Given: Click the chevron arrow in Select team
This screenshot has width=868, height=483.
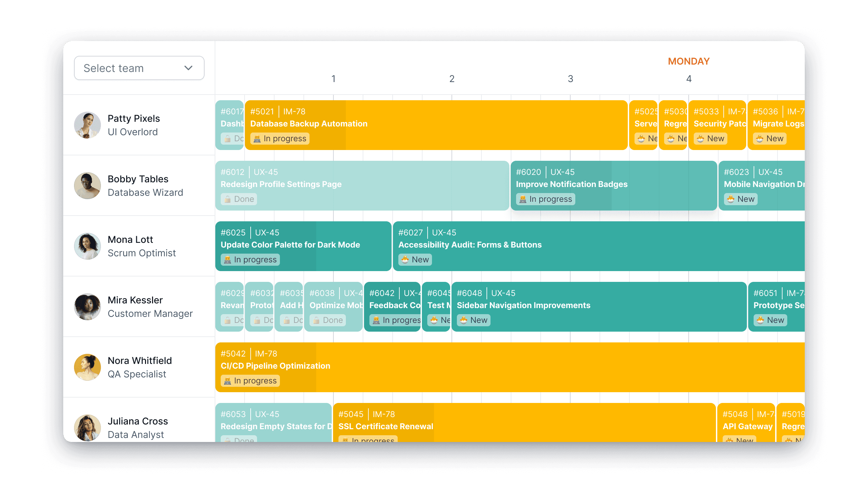Looking at the screenshot, I should pyautogui.click(x=188, y=68).
